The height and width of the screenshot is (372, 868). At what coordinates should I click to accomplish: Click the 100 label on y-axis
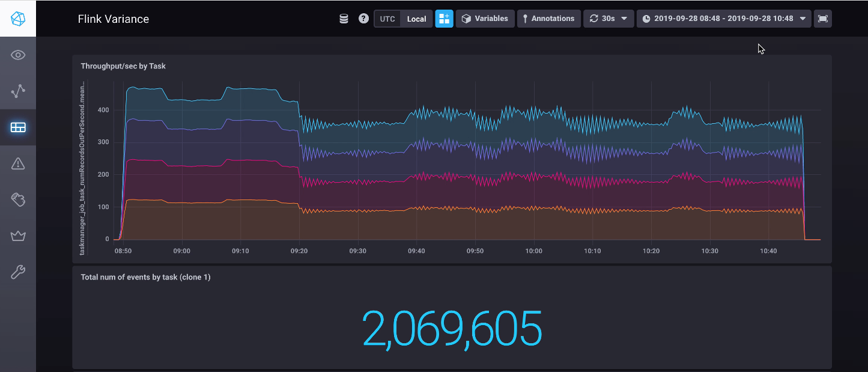point(103,207)
